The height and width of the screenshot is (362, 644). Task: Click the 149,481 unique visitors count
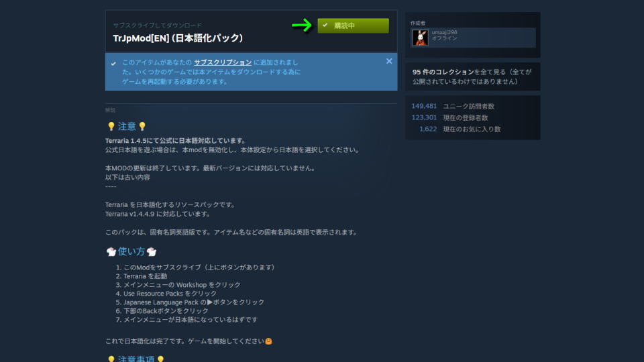tap(424, 107)
